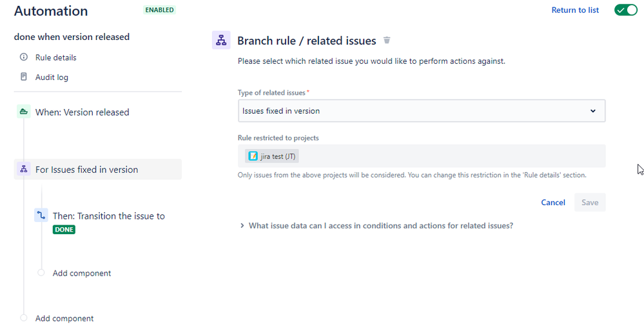Open the Type of related issues dropdown
The width and height of the screenshot is (644, 331).
(421, 111)
